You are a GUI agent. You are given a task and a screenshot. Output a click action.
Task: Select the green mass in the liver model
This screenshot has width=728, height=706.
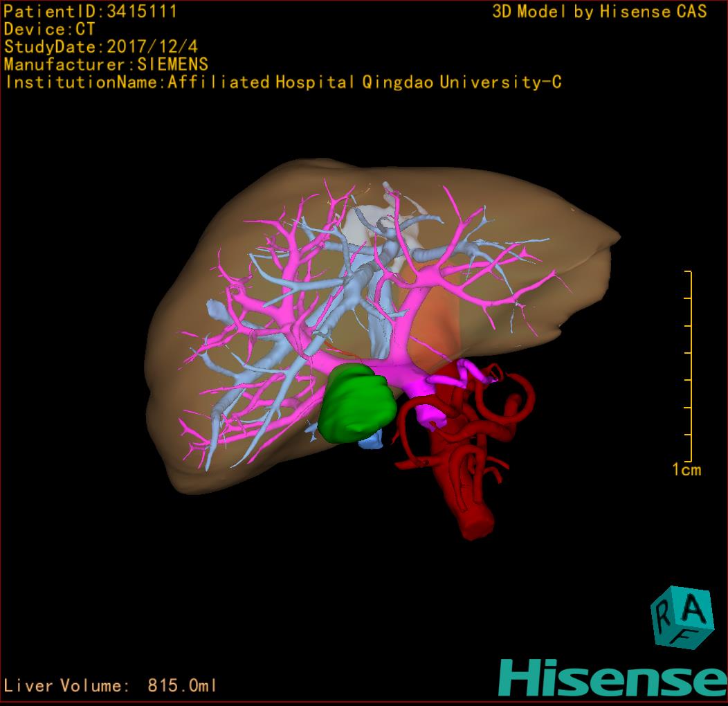coord(356,404)
